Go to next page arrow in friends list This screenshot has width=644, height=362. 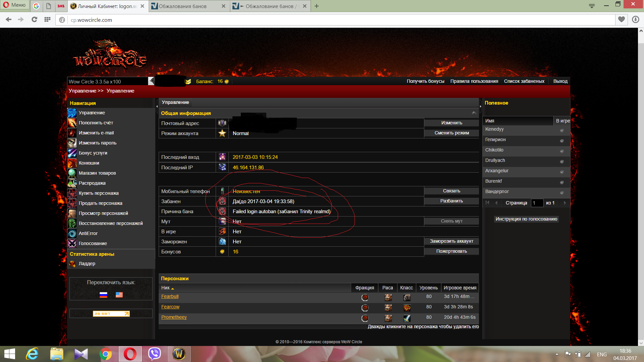(565, 203)
